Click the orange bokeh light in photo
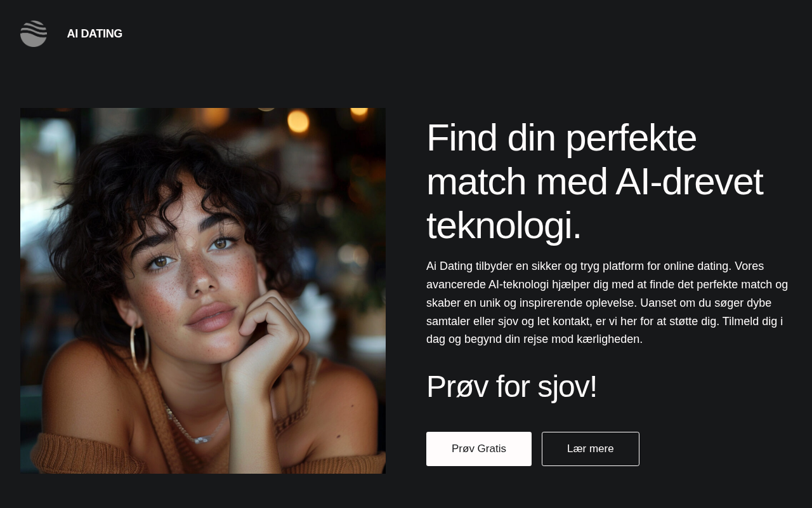The width and height of the screenshot is (812, 508). [298, 121]
